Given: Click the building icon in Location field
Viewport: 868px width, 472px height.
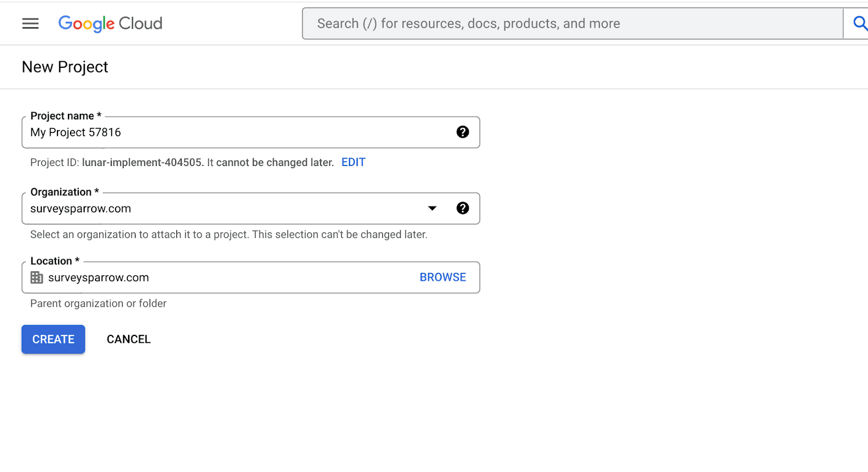Looking at the screenshot, I should [x=37, y=278].
